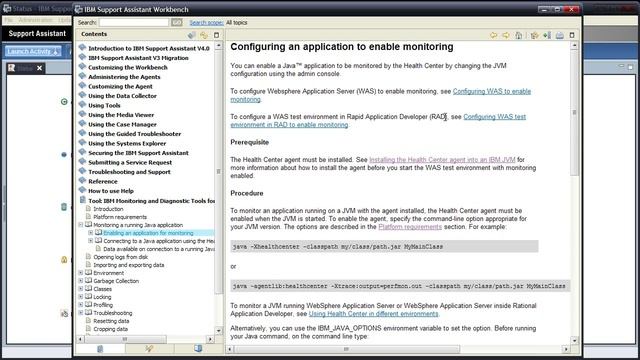Open Using the Media Viewer book

(x=121, y=115)
